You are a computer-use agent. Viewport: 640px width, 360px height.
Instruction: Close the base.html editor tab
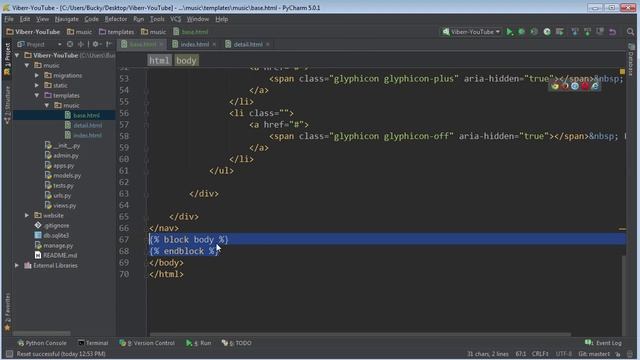[162, 44]
